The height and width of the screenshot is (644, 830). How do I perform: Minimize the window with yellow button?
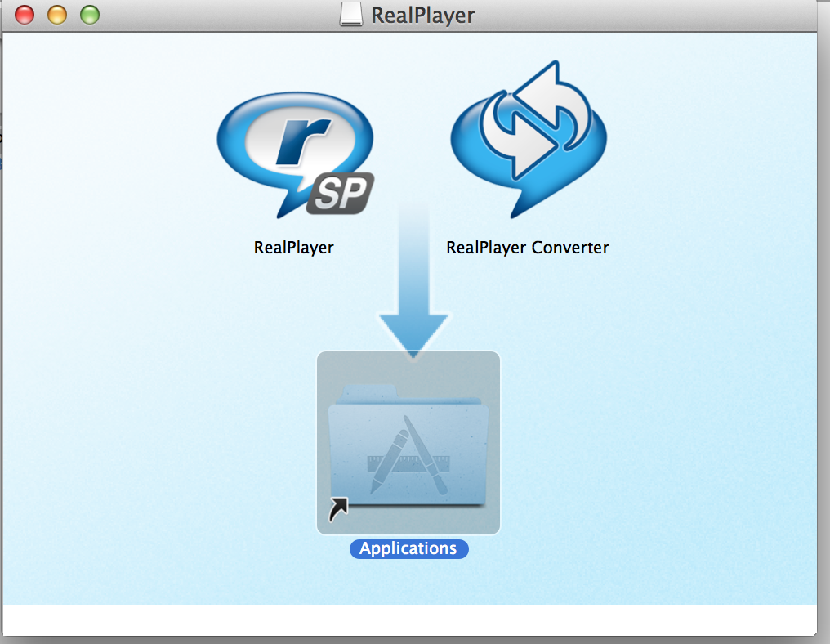point(57,14)
